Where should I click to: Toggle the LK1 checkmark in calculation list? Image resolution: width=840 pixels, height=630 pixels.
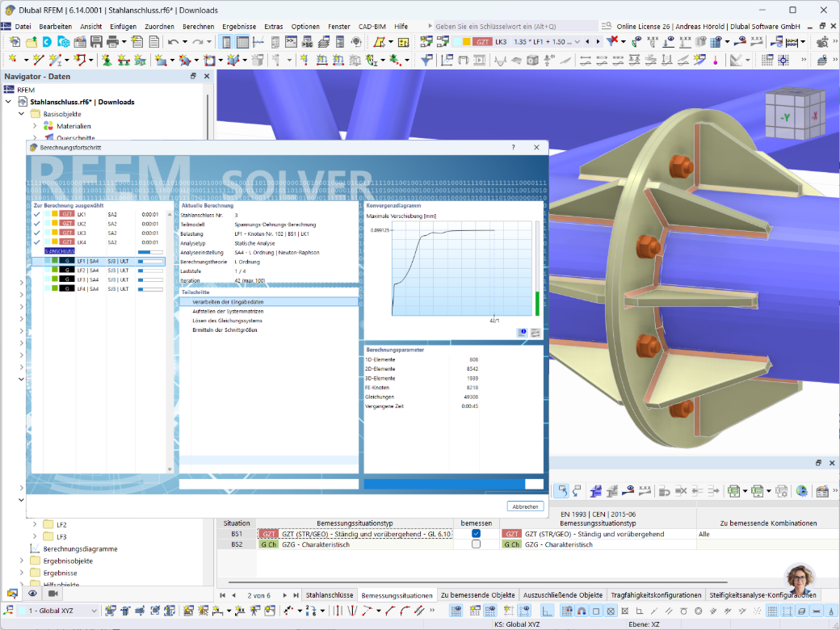pos(36,214)
